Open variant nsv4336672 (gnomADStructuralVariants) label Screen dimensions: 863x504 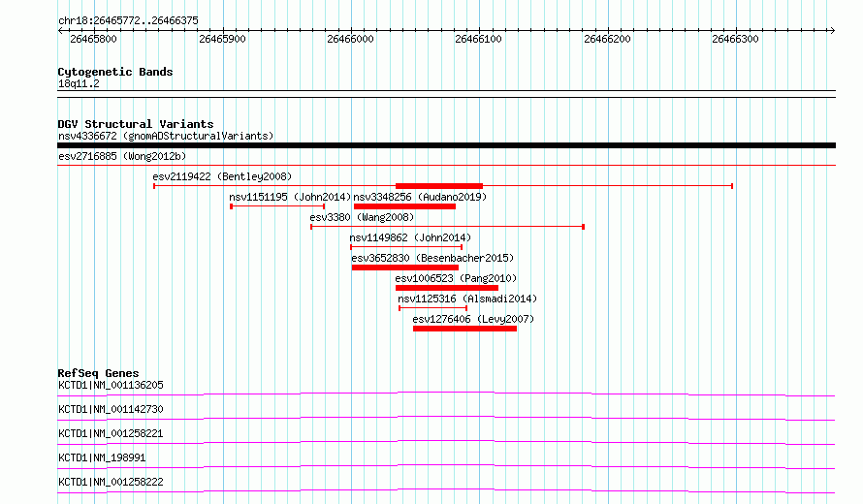pyautogui.click(x=166, y=136)
